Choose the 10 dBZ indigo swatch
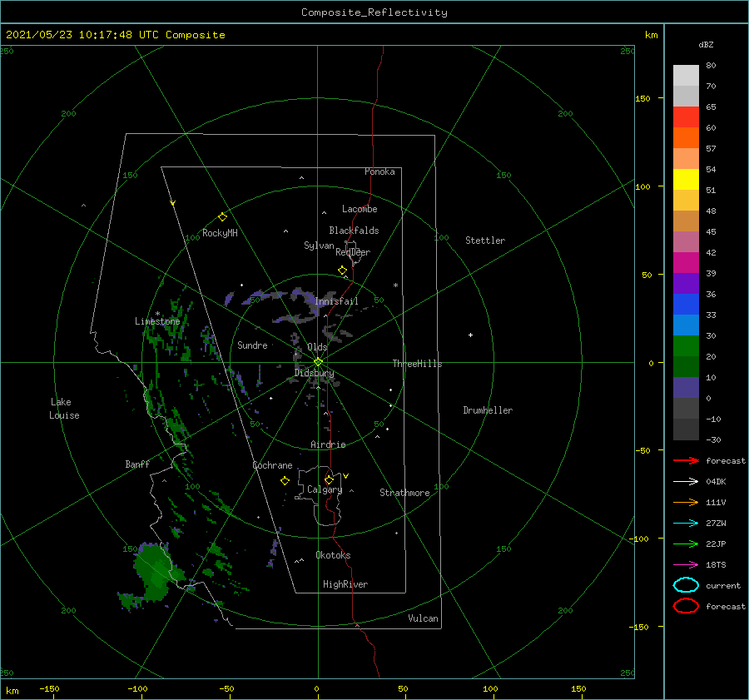749x700 pixels. [x=686, y=388]
